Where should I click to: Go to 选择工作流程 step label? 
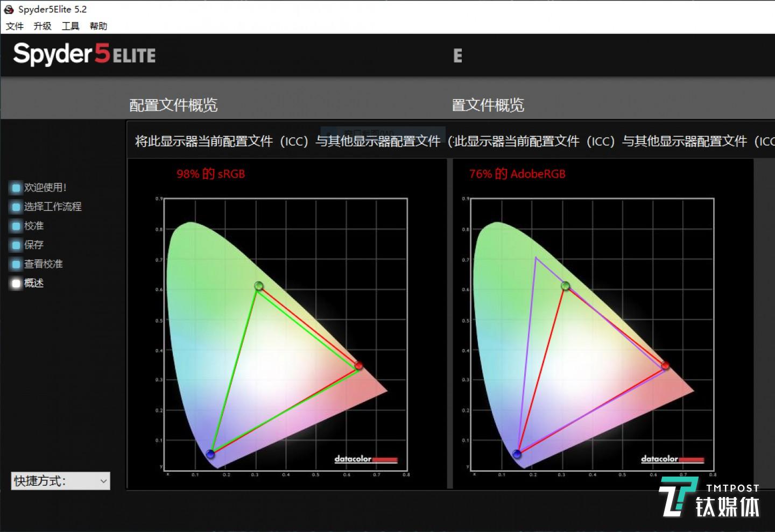pyautogui.click(x=53, y=207)
